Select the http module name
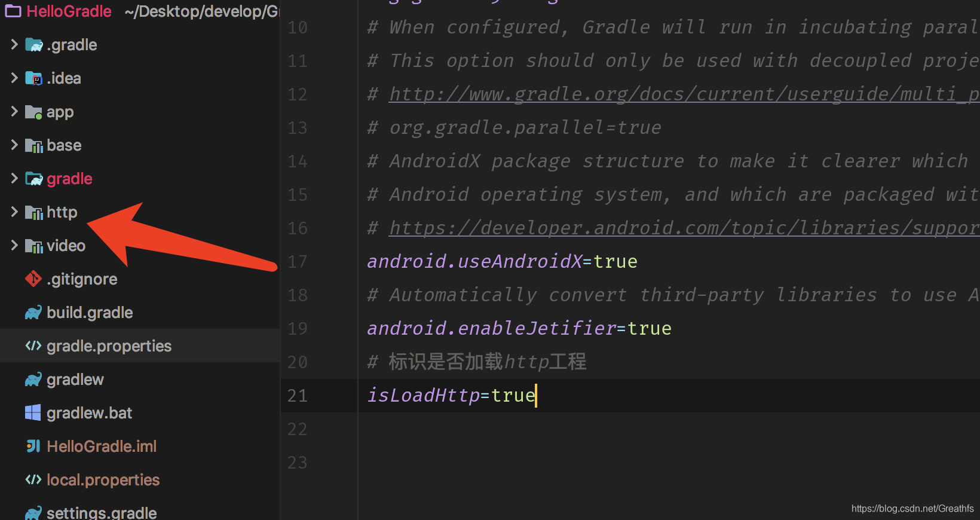 (x=62, y=212)
